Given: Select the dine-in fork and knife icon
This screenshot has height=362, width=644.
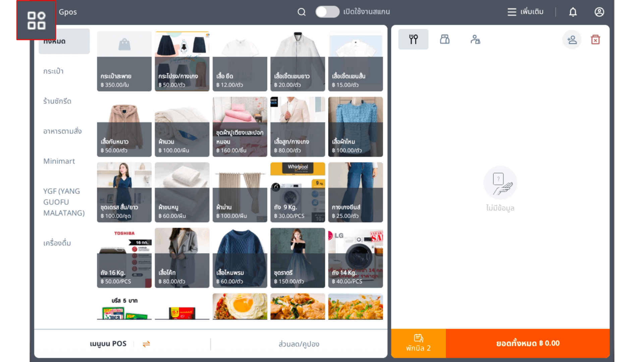Looking at the screenshot, I should pyautogui.click(x=413, y=39).
